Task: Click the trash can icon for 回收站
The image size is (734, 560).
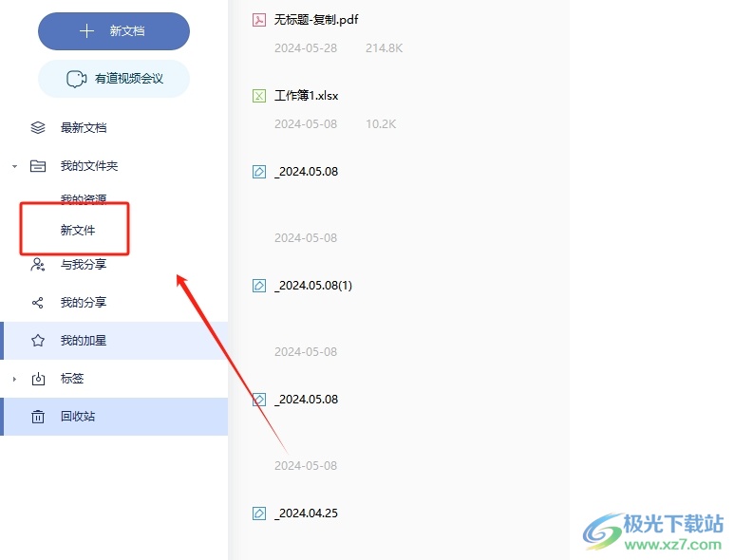Action: click(x=38, y=417)
